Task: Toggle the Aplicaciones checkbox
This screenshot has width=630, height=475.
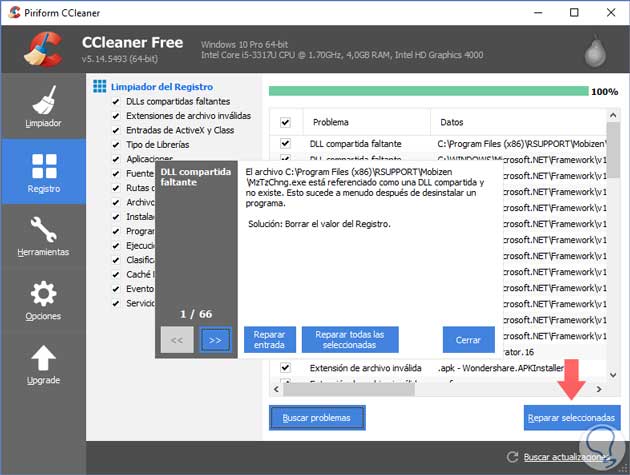Action: point(116,160)
